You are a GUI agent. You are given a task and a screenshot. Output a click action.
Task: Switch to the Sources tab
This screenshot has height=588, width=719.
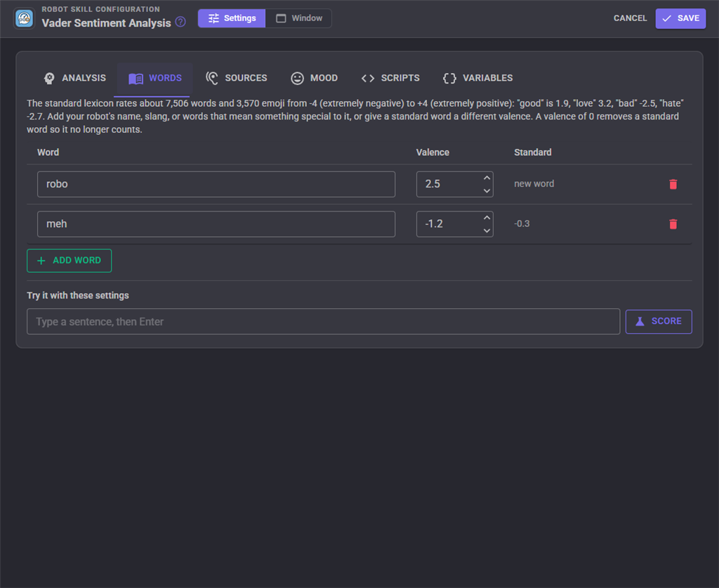236,78
